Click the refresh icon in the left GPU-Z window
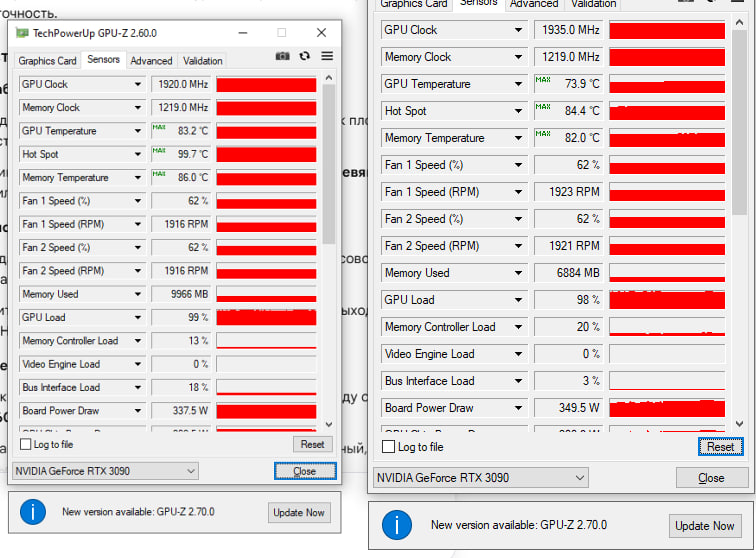This screenshot has height=558, width=756. [x=304, y=56]
